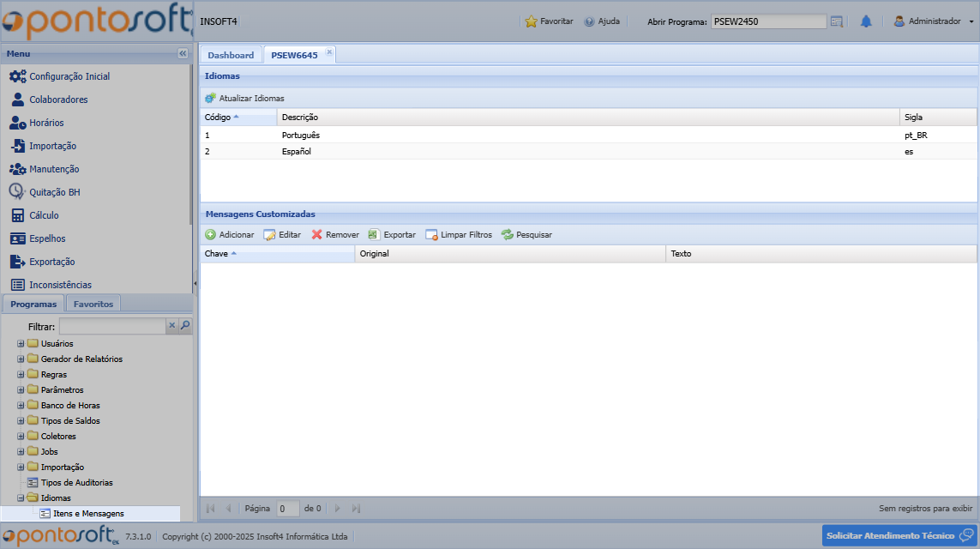Click the notification bell icon

pos(866,21)
